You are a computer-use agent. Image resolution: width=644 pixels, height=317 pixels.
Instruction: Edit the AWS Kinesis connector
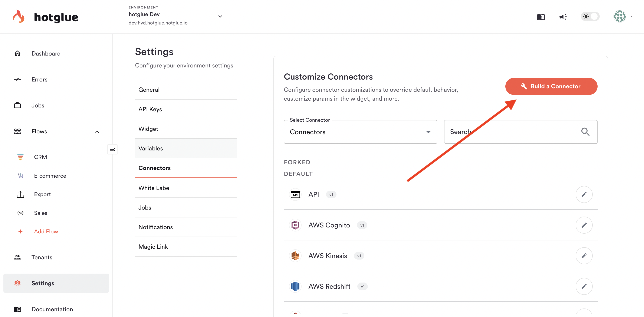click(584, 256)
